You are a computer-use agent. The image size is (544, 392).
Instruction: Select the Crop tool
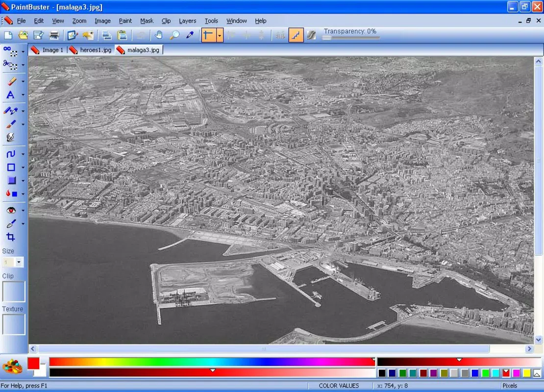tap(11, 237)
